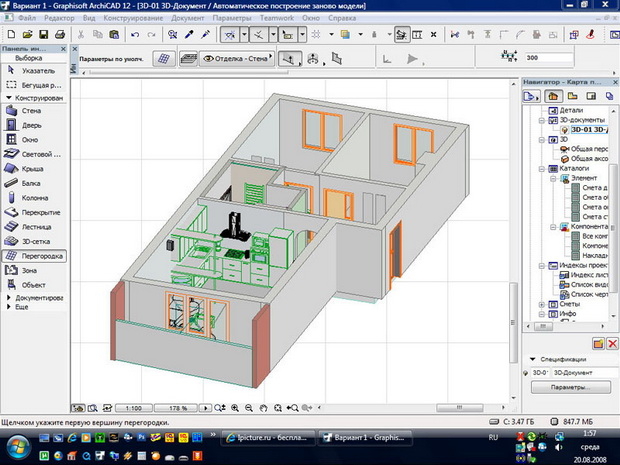Collapse the Каталоги tree node
This screenshot has height=465, width=620.
542,169
